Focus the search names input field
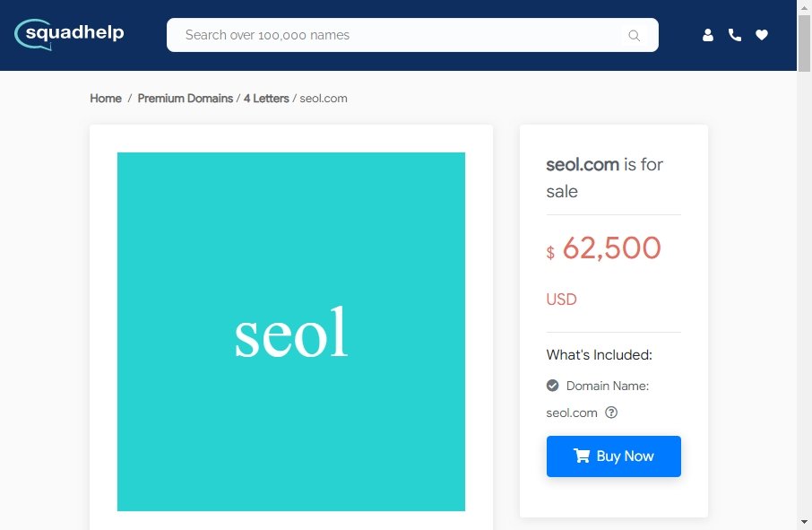This screenshot has width=812, height=530. 394,36
